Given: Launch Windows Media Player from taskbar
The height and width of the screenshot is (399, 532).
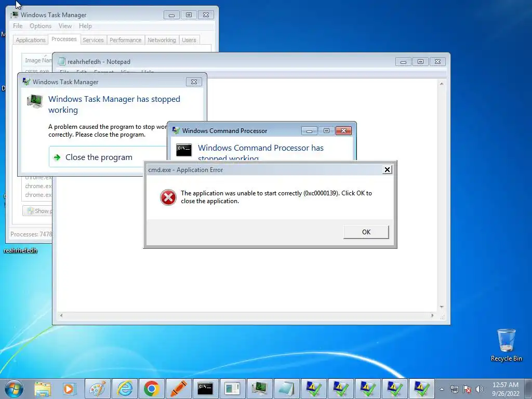Looking at the screenshot, I should click(70, 389).
